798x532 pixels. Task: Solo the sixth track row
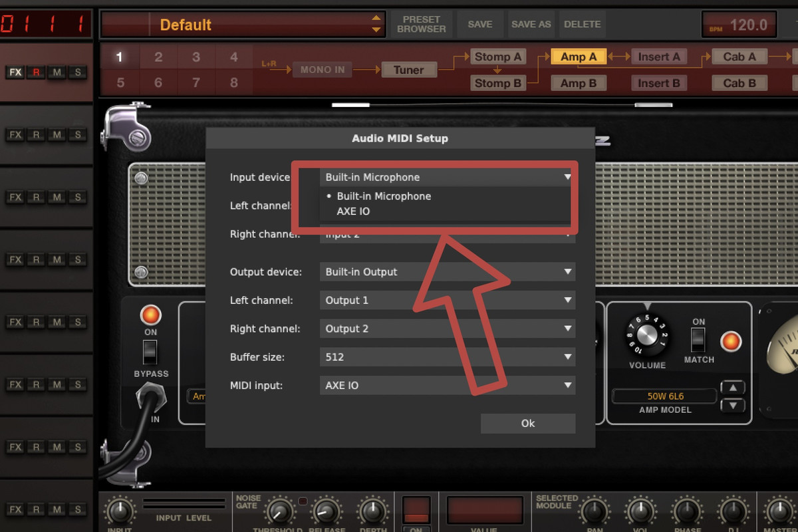(x=78, y=384)
